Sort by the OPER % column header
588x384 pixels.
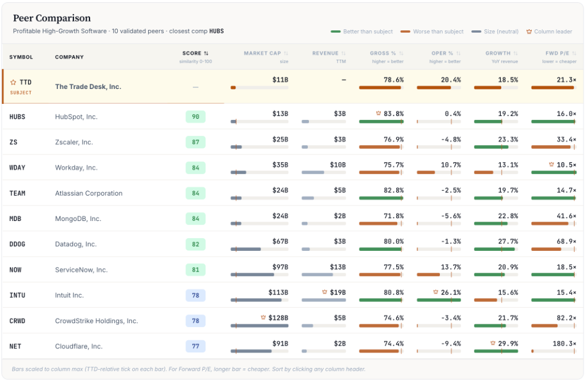tap(446, 53)
